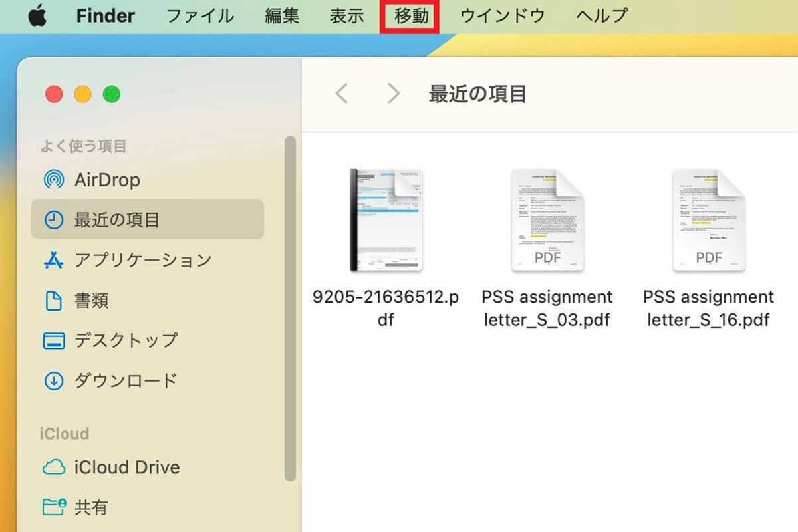The image size is (798, 532).
Task: Click the sidebar scrollbar
Action: pyautogui.click(x=289, y=308)
